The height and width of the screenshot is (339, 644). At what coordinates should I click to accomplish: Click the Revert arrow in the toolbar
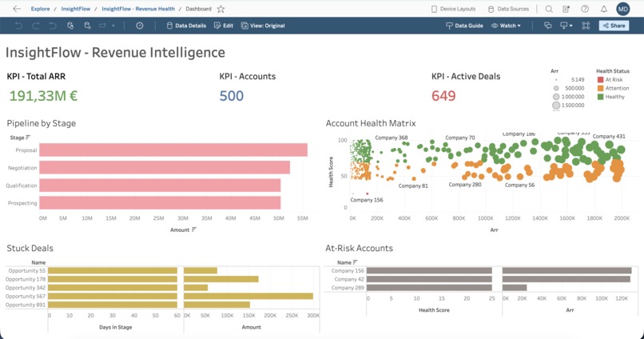(53, 26)
